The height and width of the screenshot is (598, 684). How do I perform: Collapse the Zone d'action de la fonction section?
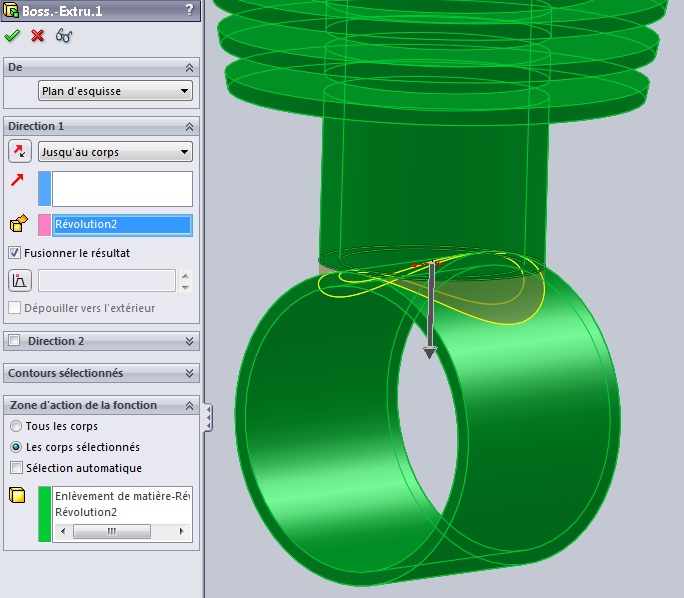[x=190, y=405]
